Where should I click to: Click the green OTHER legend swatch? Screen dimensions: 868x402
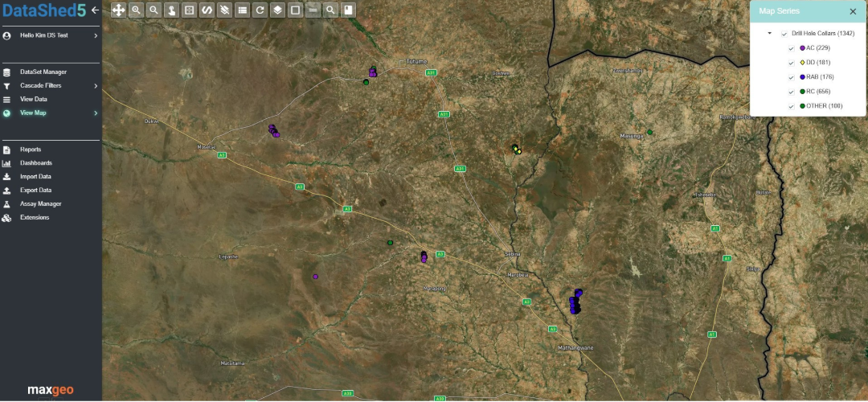point(802,106)
